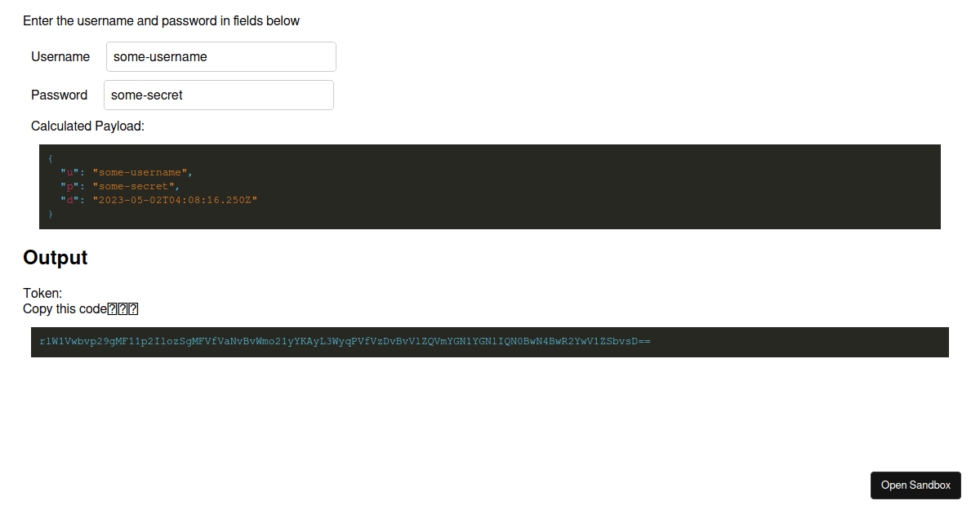Select the "p" key in the payload
The image size is (980, 514).
click(68, 186)
